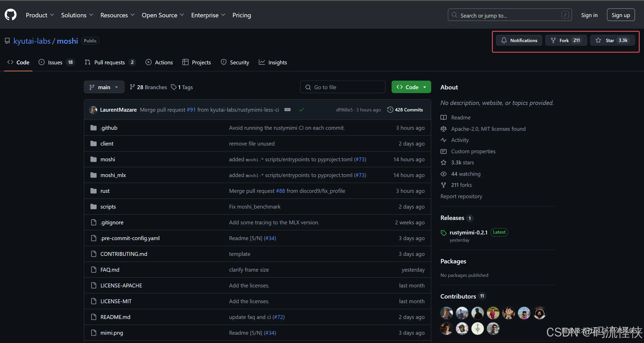Click the Custom properties icon
Image resolution: width=644 pixels, height=343 pixels.
(x=444, y=151)
